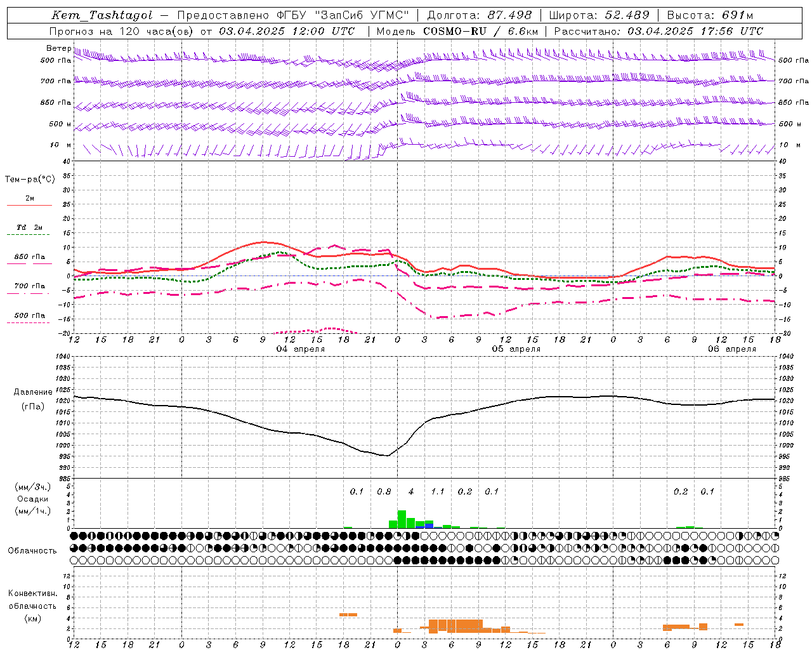Screen dimensions: 812x650
Task: Click the tallest green precipitation bar
Action: click(402, 519)
